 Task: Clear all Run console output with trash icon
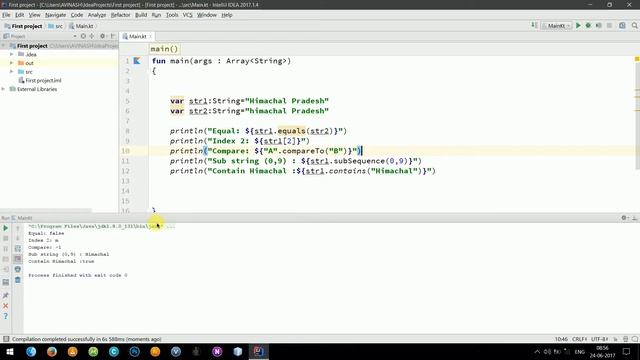pos(18,280)
